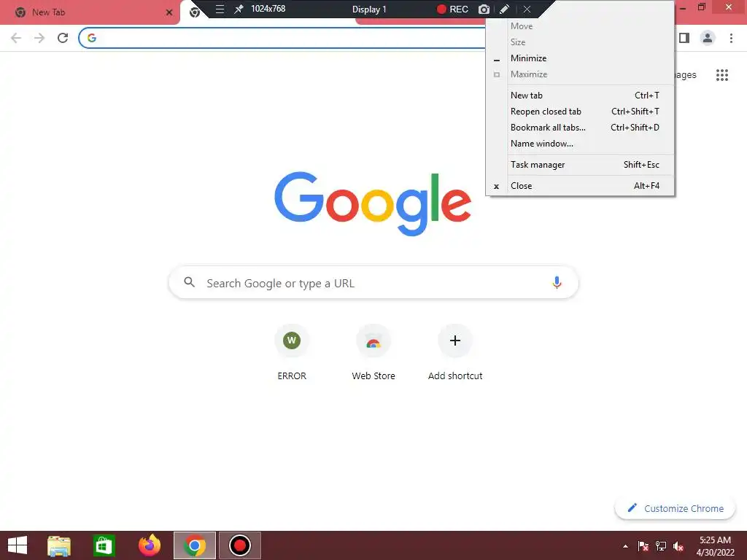747x560 pixels.
Task: Open the Chrome profile avatar icon
Action: tap(708, 38)
